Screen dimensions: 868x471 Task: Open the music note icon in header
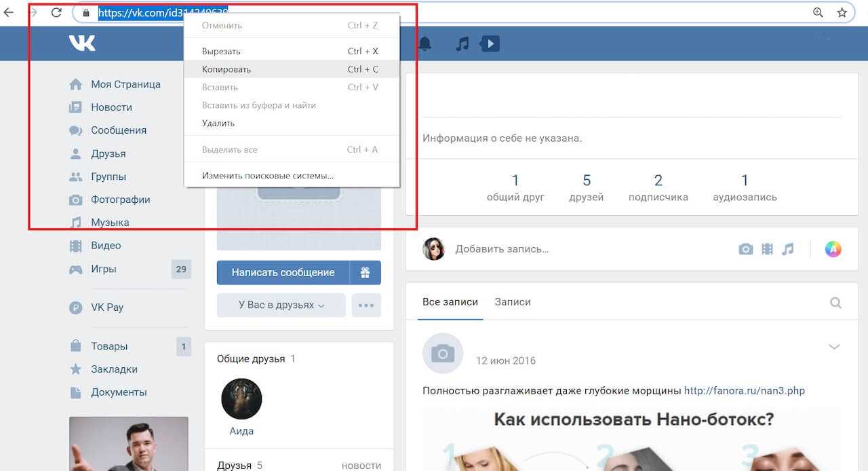(462, 44)
